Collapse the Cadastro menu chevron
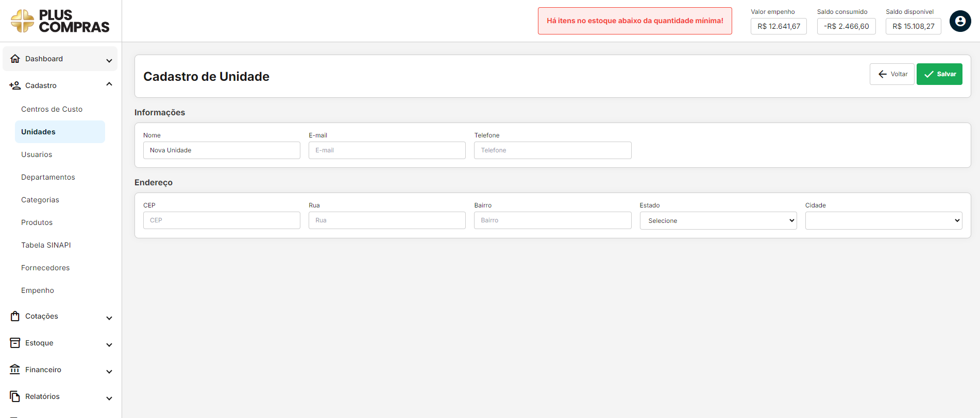 pos(109,84)
